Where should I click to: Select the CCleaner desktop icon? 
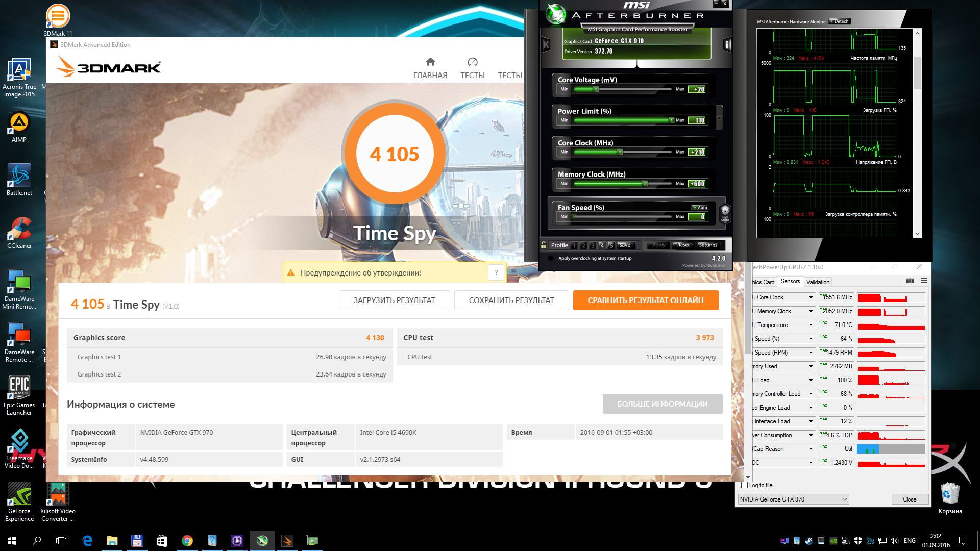[x=19, y=233]
